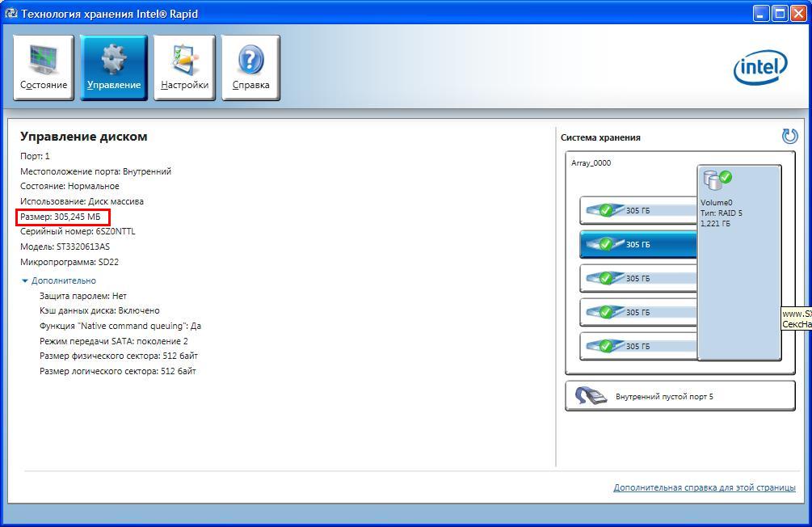Click Защита паролем: Нет
This screenshot has height=527, width=812.
(x=83, y=296)
